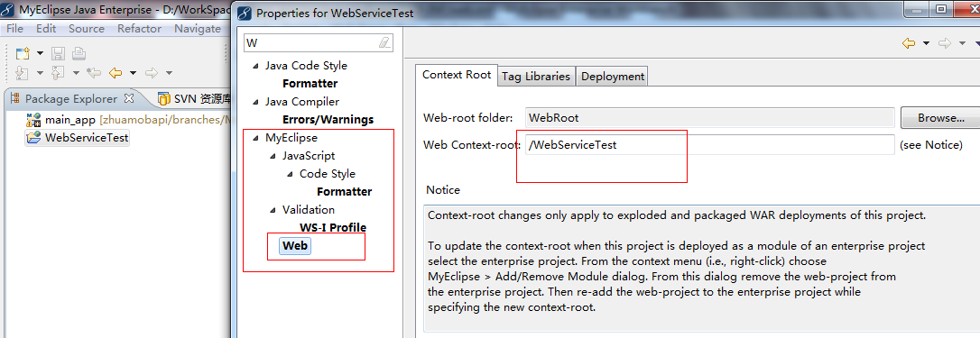Collapse the Java Code Style node

click(x=255, y=66)
